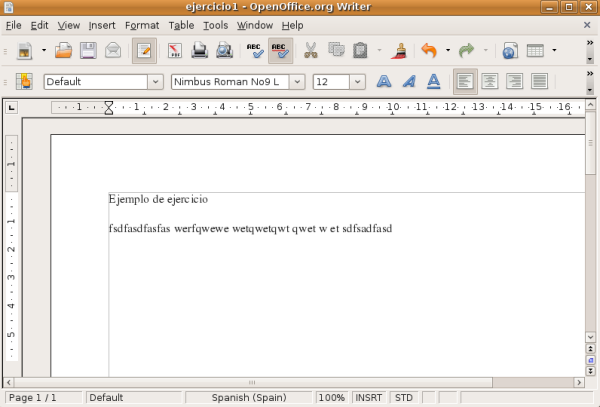Click the Print file directly icon
Image resolution: width=600 pixels, height=407 pixels.
tap(199, 50)
